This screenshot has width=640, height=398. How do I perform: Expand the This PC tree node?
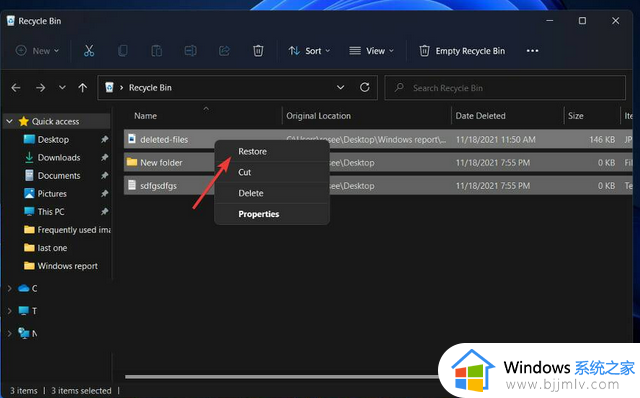pyautogui.click(x=9, y=311)
